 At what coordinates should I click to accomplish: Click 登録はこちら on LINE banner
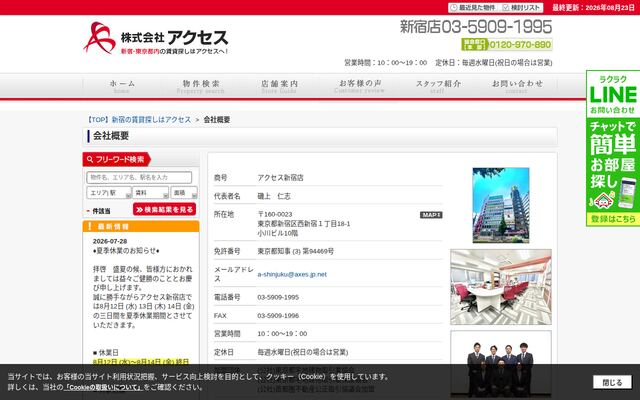point(613,219)
